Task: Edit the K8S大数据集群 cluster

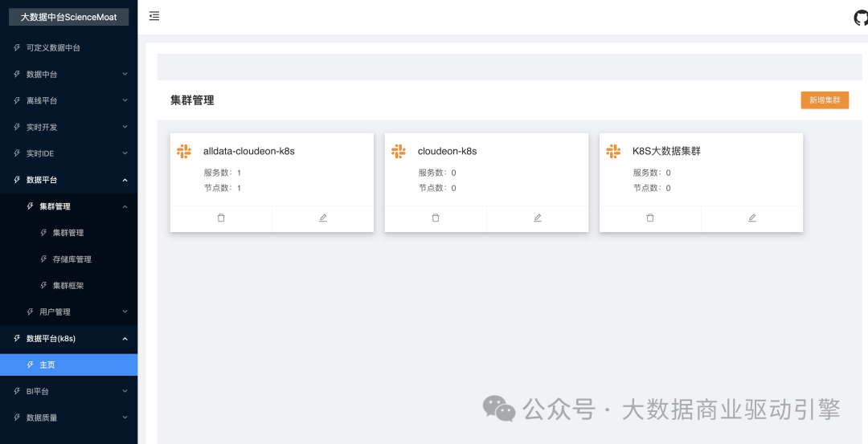Action: click(x=752, y=218)
